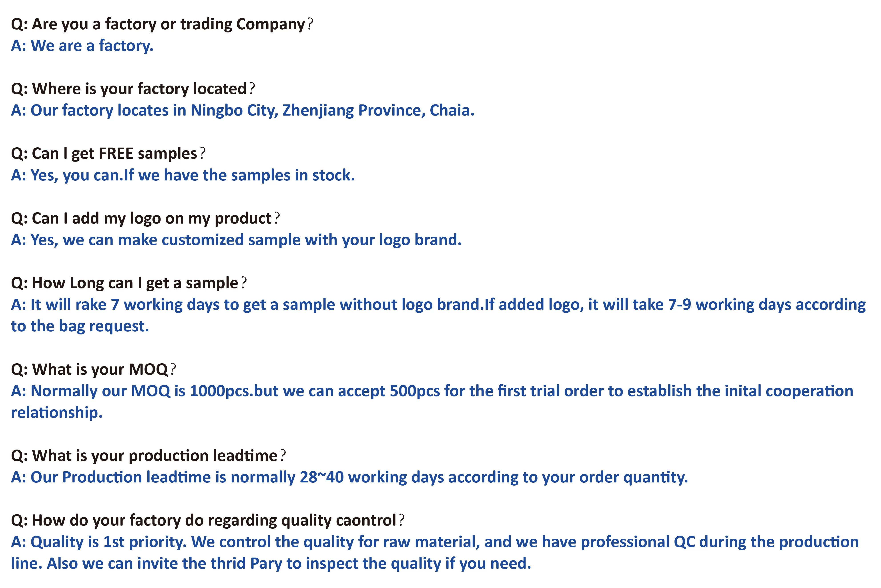The height and width of the screenshot is (588, 881).
Task: Click the line "to the bag request."
Action: click(x=80, y=326)
